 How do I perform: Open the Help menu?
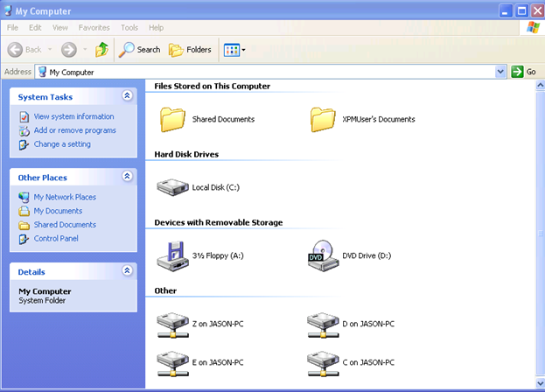(156, 27)
